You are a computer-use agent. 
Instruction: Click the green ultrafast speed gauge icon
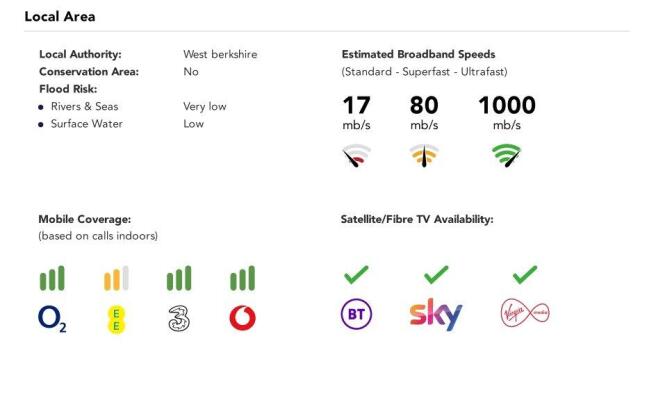(x=506, y=156)
